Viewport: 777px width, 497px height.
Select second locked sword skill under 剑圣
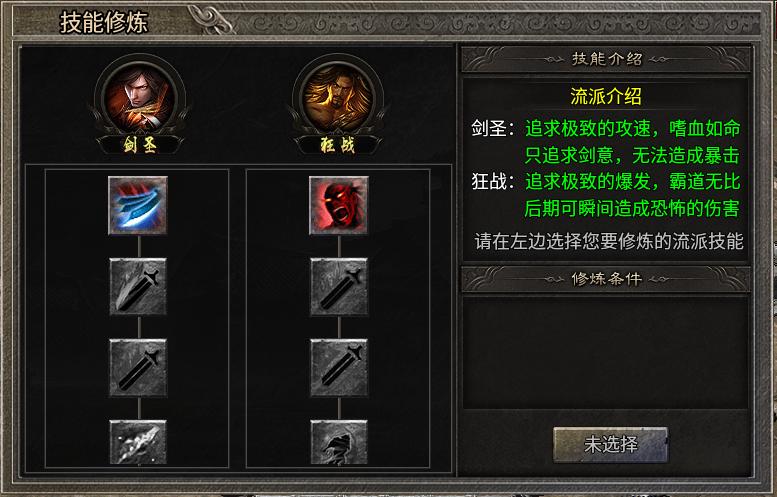pyautogui.click(x=138, y=286)
